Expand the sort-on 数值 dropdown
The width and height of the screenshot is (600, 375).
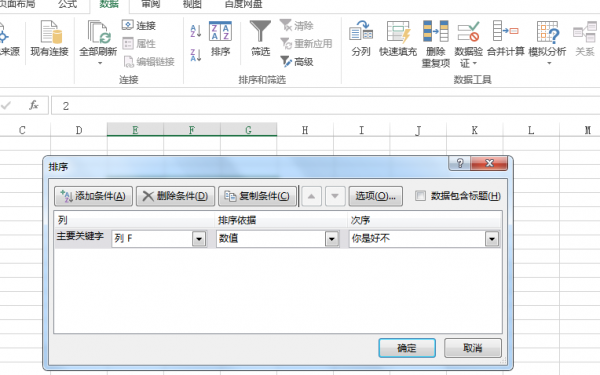point(332,239)
